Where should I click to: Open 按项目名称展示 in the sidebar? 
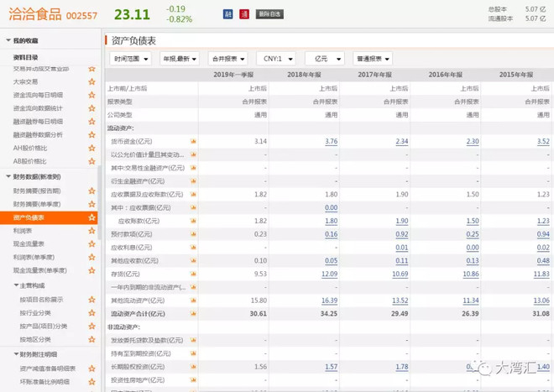[x=41, y=300]
